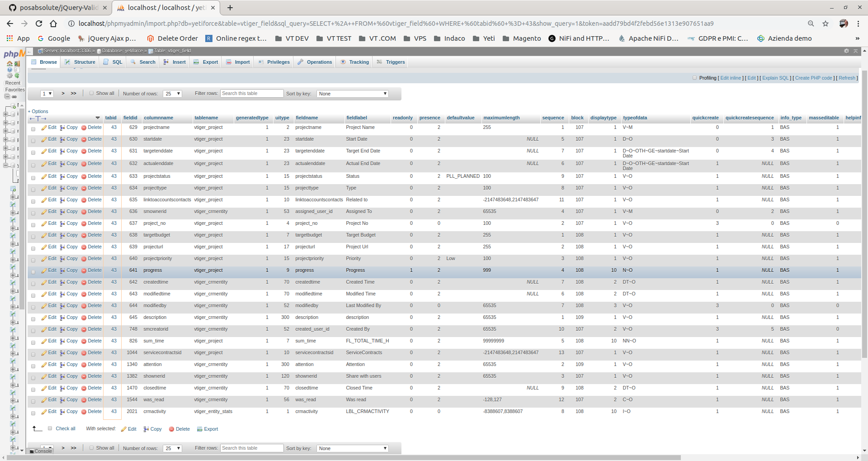This screenshot has width=868, height=461.
Task: Select checkbox for projectstatus row
Action: 33,178
